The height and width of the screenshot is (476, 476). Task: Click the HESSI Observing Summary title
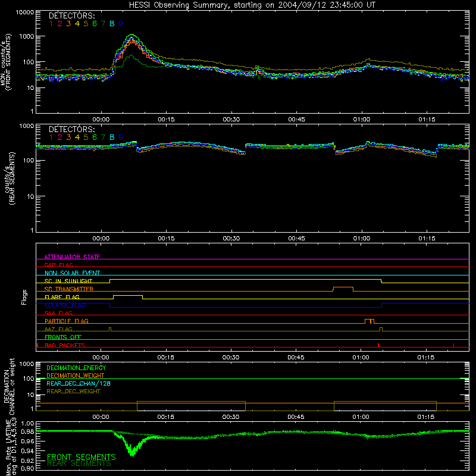tap(252, 5)
